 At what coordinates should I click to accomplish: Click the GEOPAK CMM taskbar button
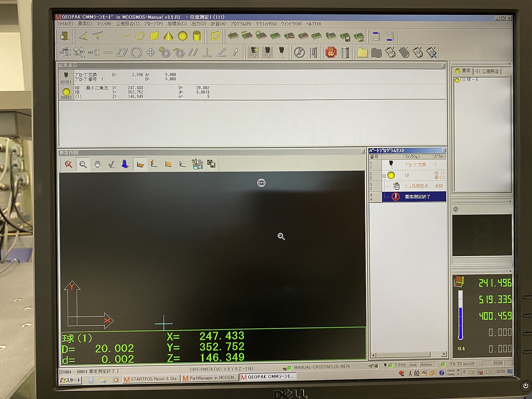coord(268,377)
